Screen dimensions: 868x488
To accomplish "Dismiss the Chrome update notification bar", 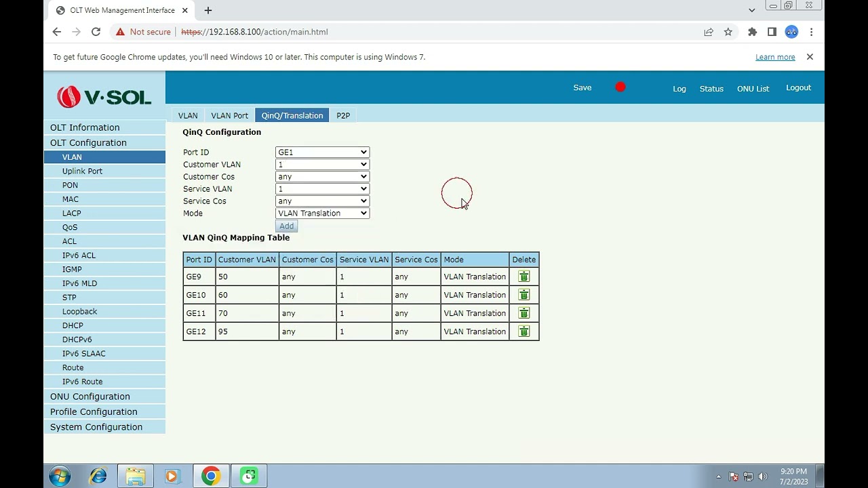I will click(810, 57).
